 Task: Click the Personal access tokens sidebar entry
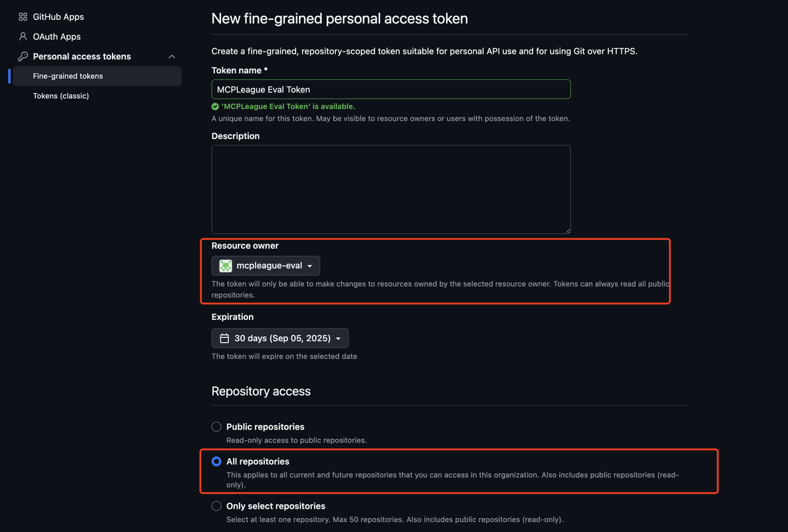pyautogui.click(x=81, y=56)
